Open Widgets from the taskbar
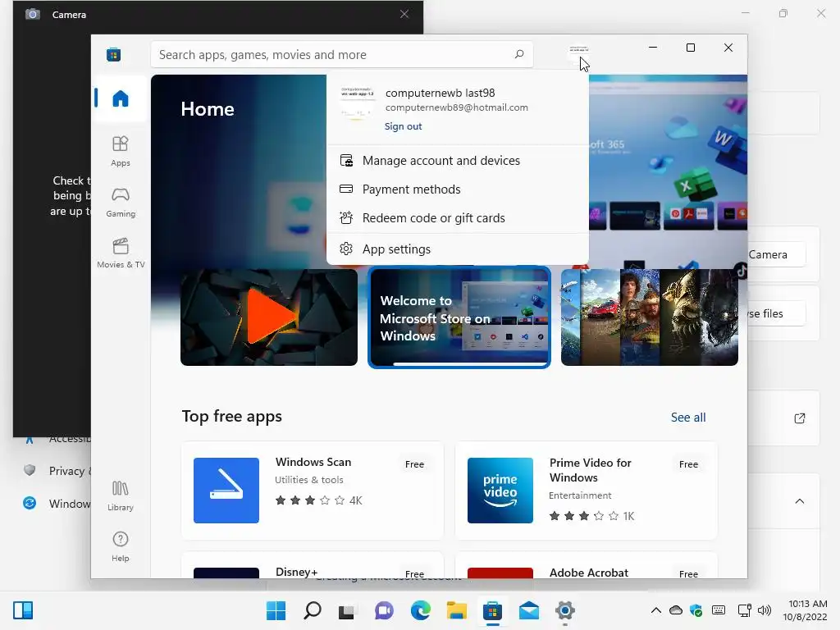The image size is (840, 630). (x=23, y=610)
